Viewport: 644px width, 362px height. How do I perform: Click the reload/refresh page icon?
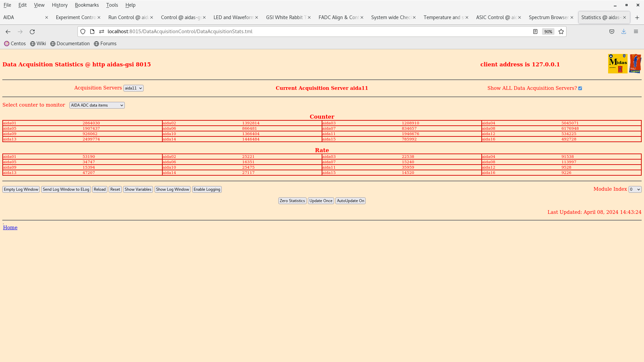[32, 32]
